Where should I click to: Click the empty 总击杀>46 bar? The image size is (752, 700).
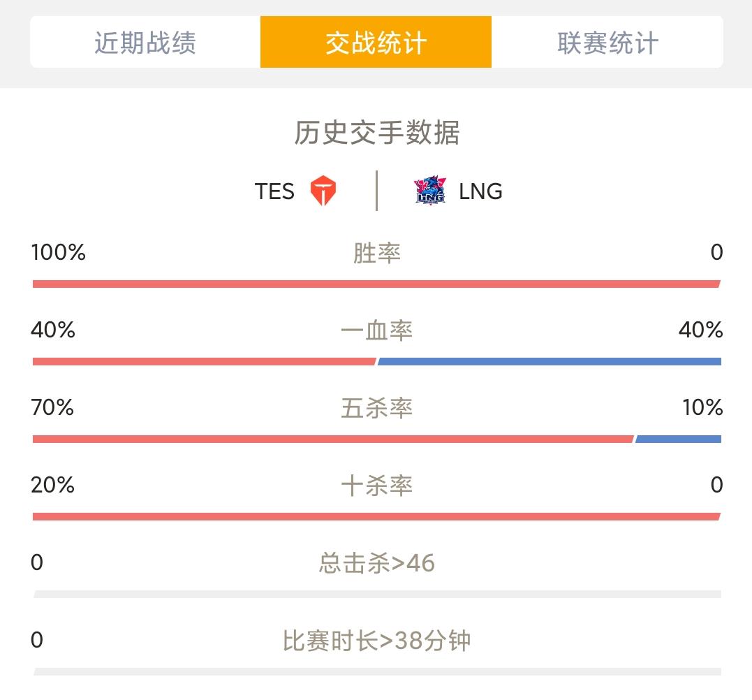(377, 595)
